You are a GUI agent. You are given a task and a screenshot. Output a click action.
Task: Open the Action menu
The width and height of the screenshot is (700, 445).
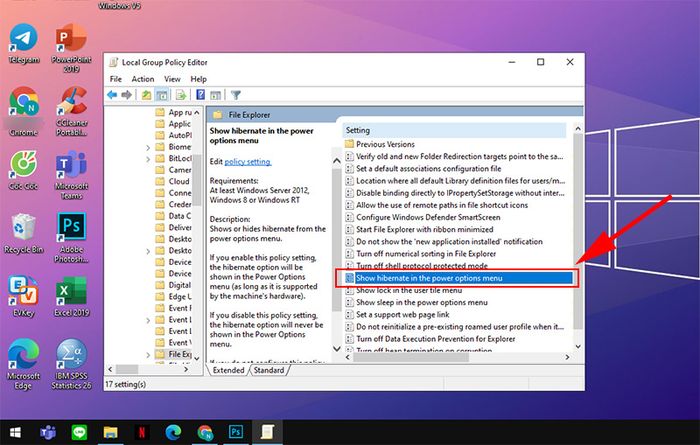(x=143, y=79)
